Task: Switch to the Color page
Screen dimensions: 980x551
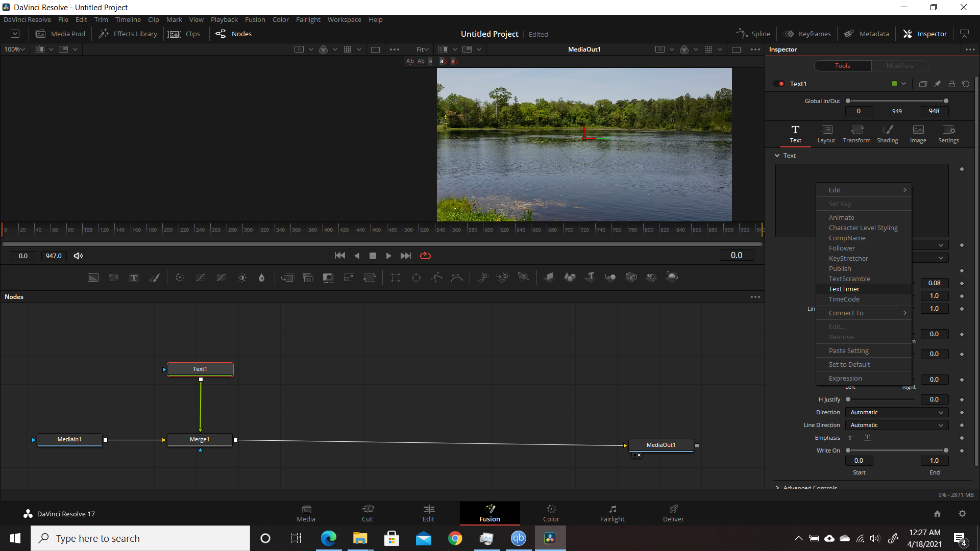Action: pyautogui.click(x=551, y=513)
